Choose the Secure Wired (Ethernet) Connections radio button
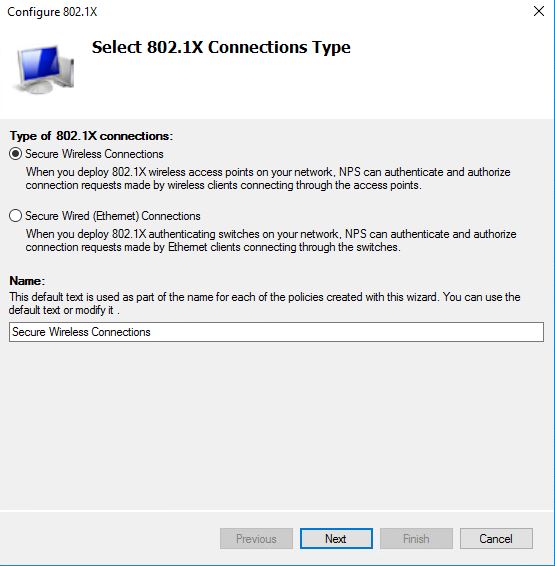Screen dimensions: 555x566 [x=16, y=216]
